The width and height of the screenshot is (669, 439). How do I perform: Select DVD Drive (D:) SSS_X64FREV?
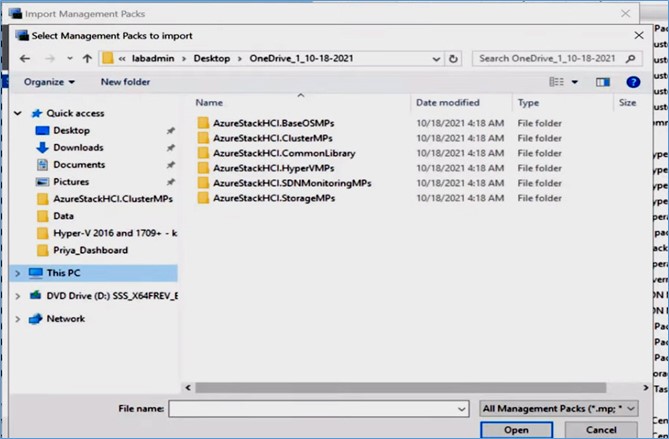[x=112, y=296]
